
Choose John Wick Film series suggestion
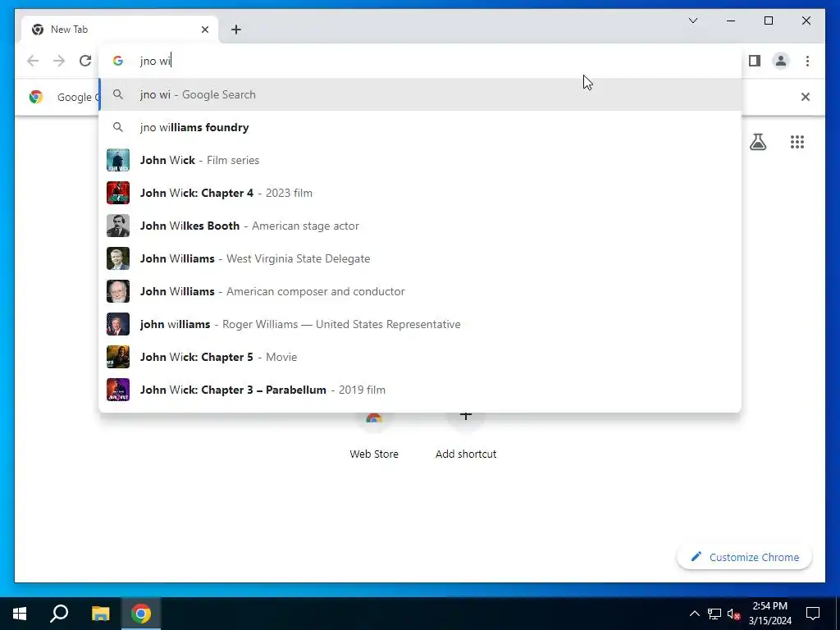point(420,160)
